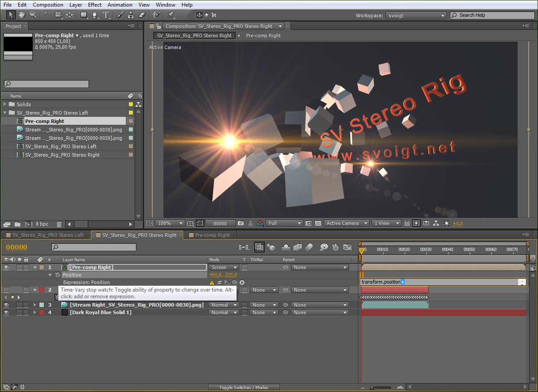
Task: Toggle Draft 3D button in timeline
Action: 271,247
